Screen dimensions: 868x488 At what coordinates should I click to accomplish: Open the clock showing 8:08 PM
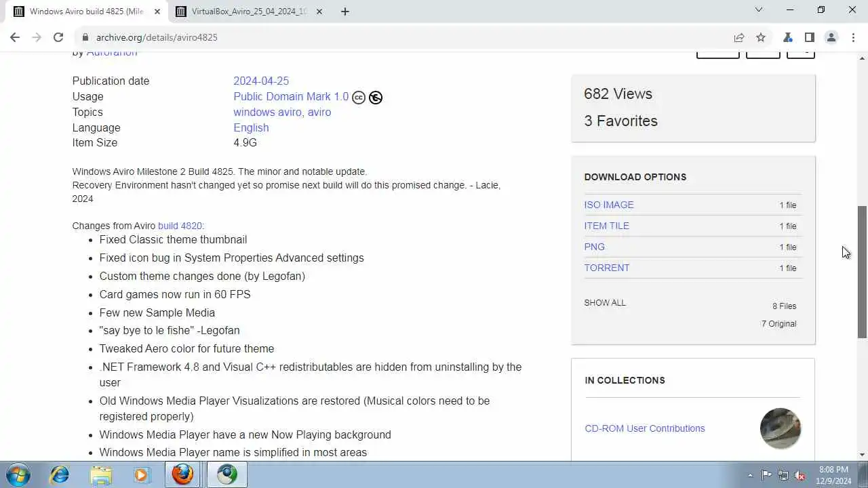(x=834, y=475)
